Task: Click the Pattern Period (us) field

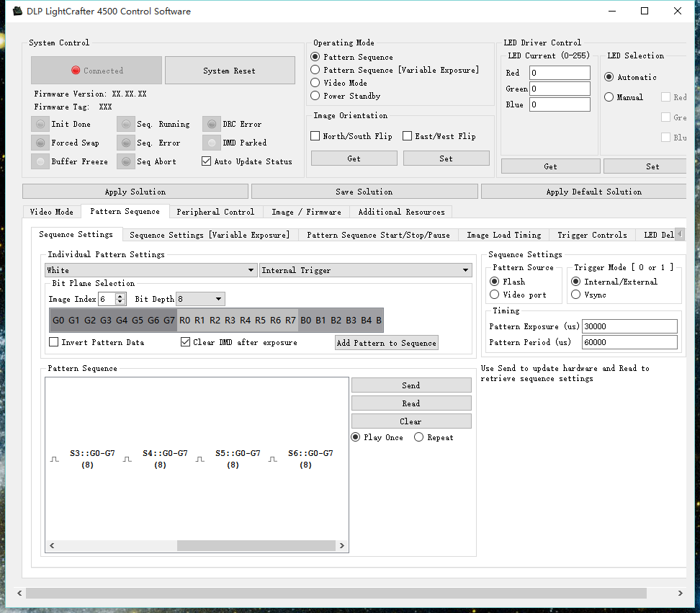Action: 629,342
